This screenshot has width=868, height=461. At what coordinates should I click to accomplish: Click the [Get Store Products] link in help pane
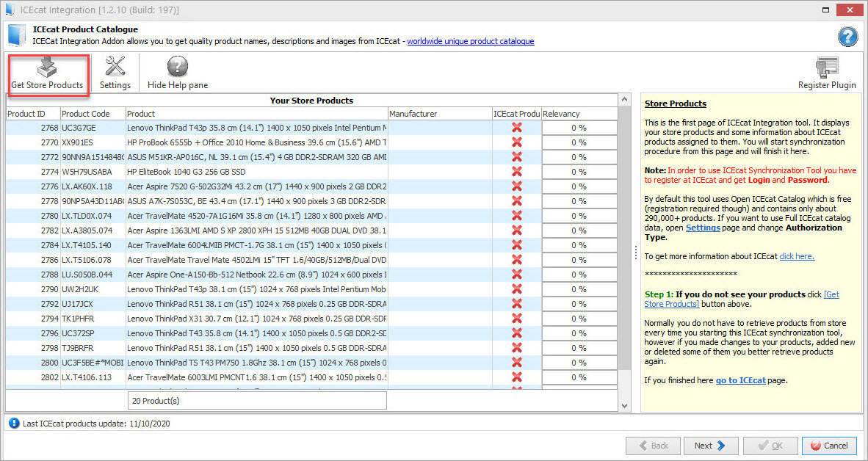coord(742,300)
